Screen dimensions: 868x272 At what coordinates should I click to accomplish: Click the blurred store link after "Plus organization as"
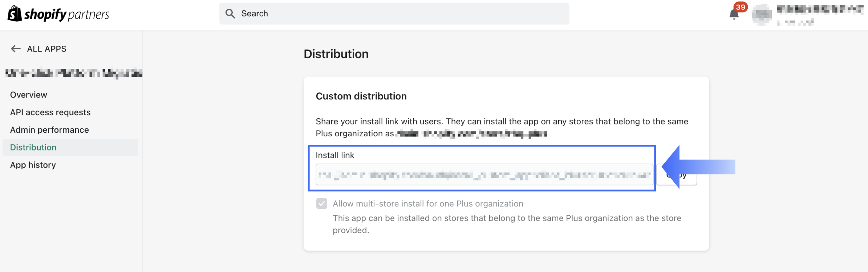[471, 134]
